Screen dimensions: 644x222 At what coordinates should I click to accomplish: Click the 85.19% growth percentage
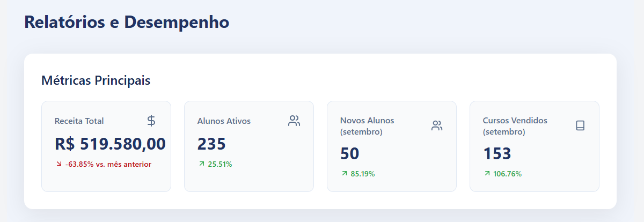coord(363,174)
